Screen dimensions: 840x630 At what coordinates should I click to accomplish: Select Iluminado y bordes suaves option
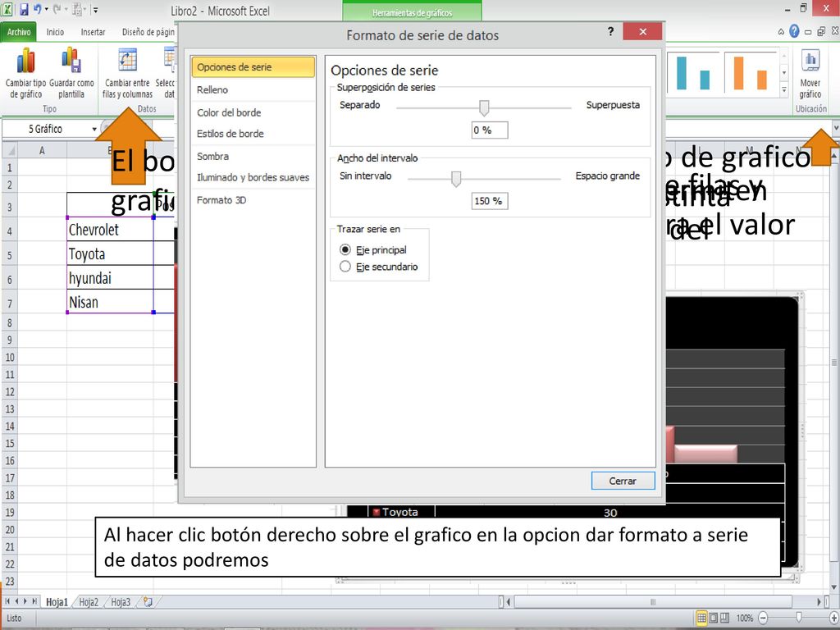coord(253,177)
